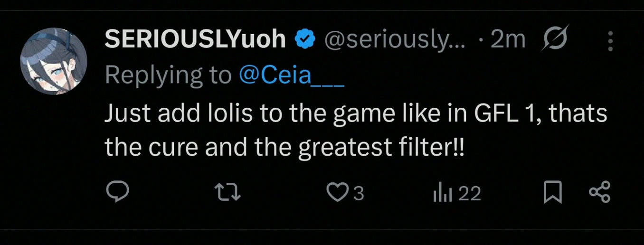Share the tweet using the share icon
644x245 pixels.
click(x=599, y=193)
